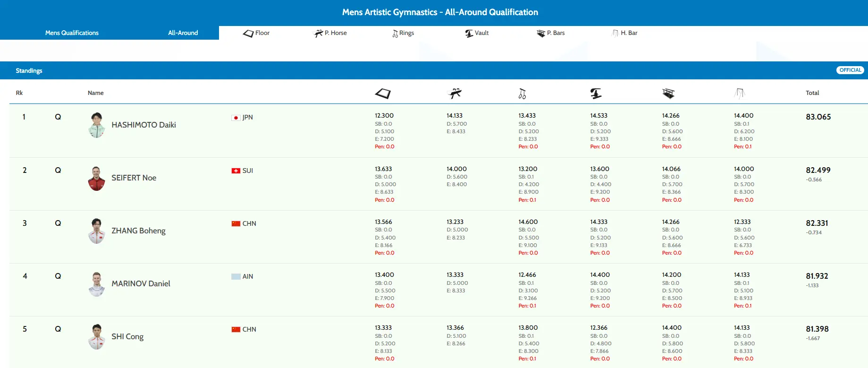Screen dimensions: 868x368
Task: Click the Vault column header icon
Action: coord(596,94)
